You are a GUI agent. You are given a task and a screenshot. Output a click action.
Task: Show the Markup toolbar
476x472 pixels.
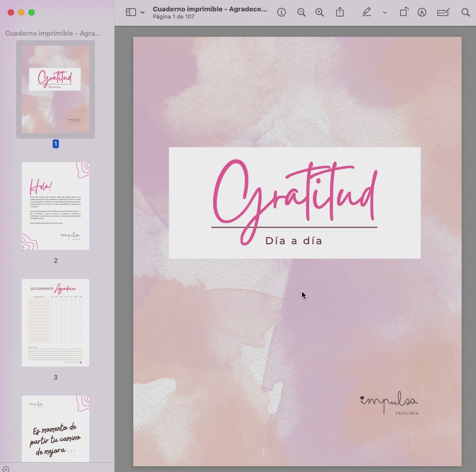pos(422,12)
